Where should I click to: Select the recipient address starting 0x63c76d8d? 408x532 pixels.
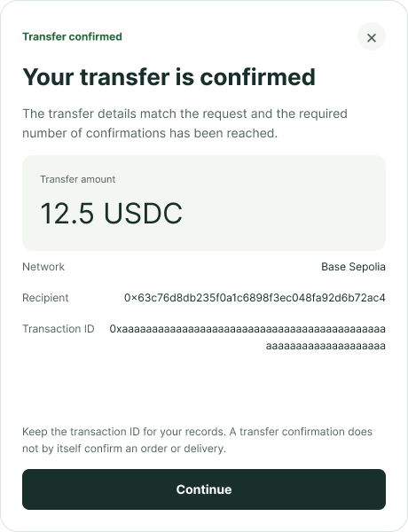[255, 298]
